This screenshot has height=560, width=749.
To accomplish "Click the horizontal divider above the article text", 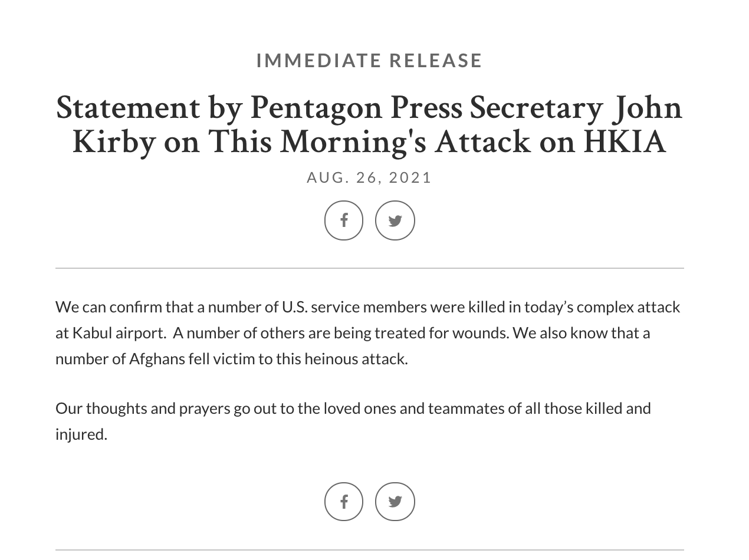I will 370,268.
